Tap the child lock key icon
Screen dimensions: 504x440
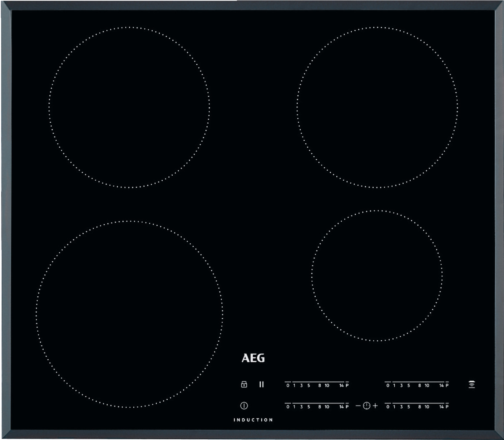[x=244, y=384]
